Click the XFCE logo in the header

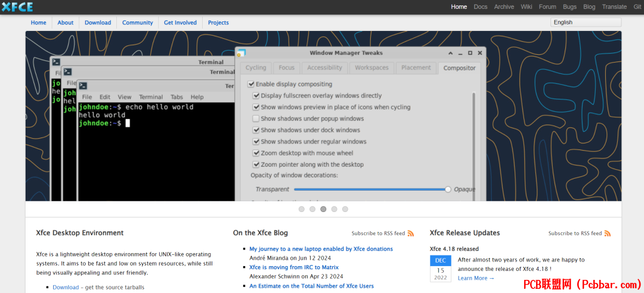click(17, 7)
